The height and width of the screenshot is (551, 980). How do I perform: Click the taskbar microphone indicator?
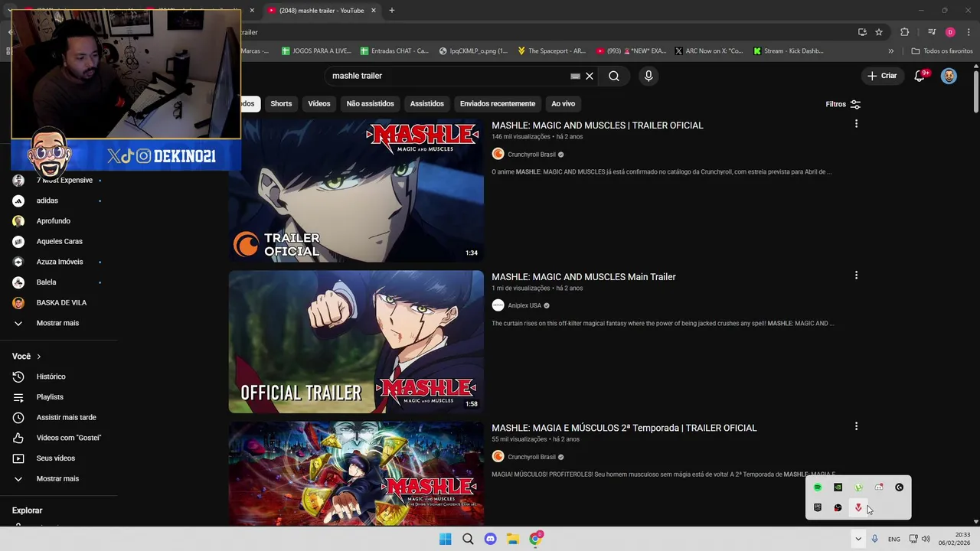[x=874, y=539]
